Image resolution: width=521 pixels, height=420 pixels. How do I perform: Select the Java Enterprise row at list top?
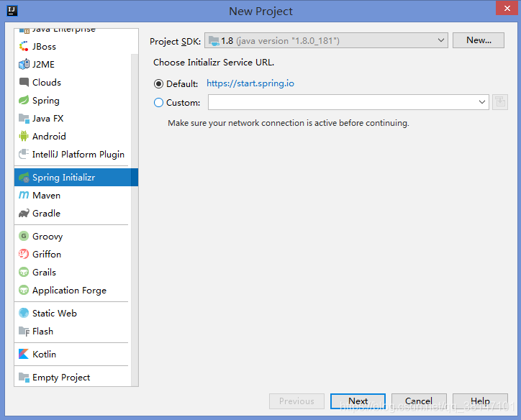pyautogui.click(x=75, y=31)
